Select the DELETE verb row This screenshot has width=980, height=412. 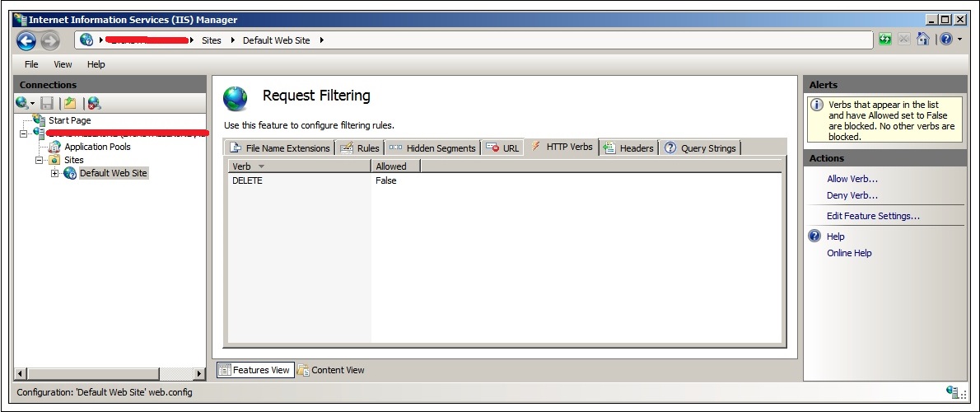click(504, 180)
